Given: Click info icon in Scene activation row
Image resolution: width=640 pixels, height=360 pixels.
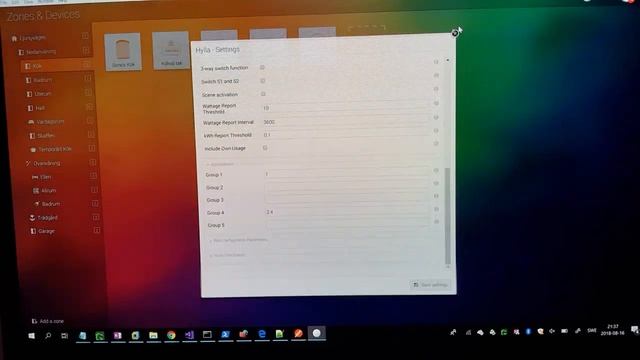Looking at the screenshot, I should [436, 89].
